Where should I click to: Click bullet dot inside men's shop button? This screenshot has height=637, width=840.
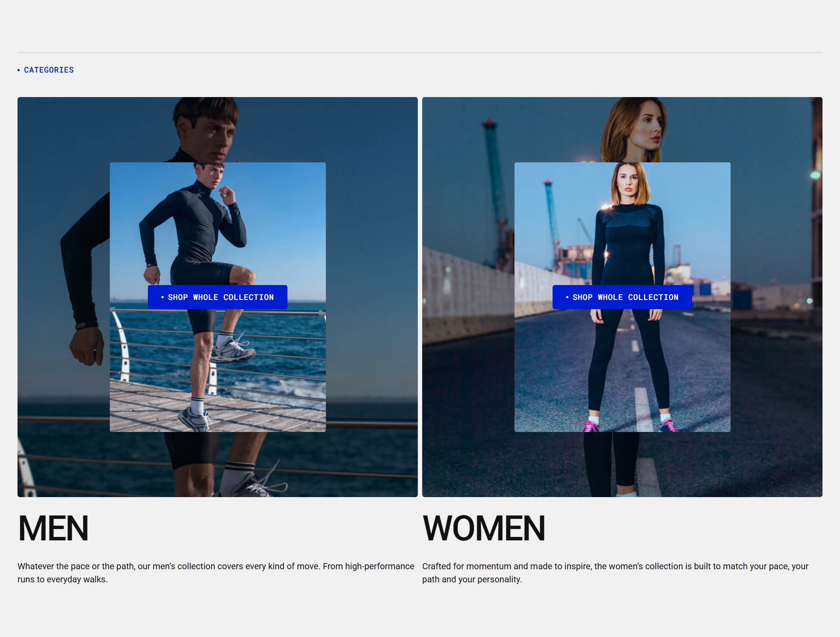(162, 297)
